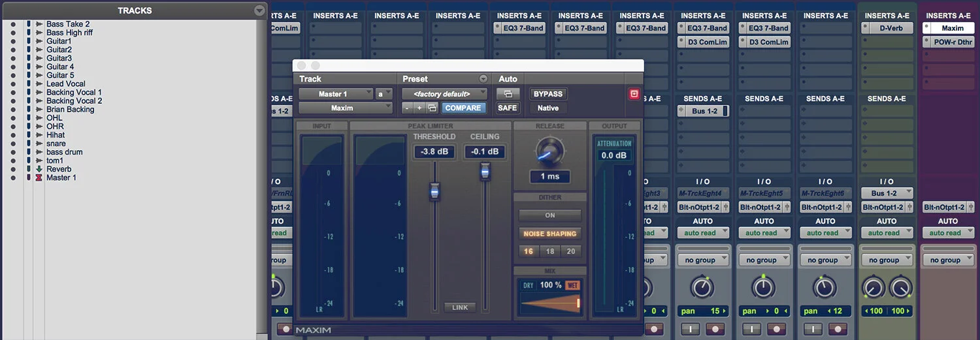
Task: Open the Master 1 track selector dropdown
Action: pos(336,94)
